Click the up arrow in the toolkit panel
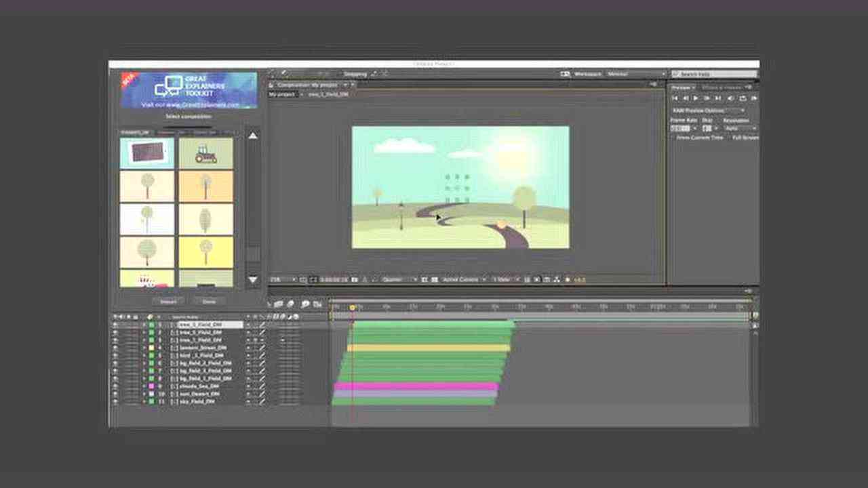868x488 pixels. [253, 136]
